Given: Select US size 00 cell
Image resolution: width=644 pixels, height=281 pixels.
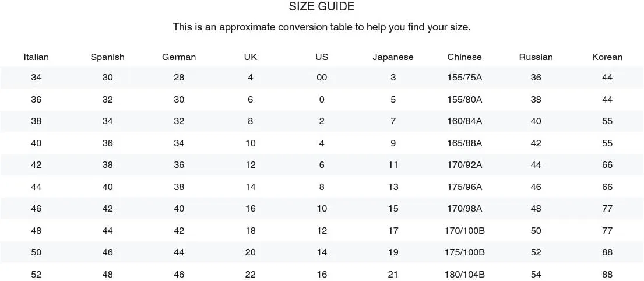Looking at the screenshot, I should click(322, 77).
